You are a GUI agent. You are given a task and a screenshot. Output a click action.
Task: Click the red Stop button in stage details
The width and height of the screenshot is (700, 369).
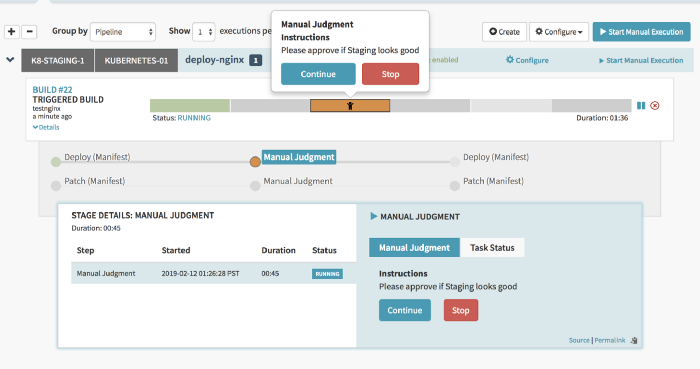click(461, 310)
